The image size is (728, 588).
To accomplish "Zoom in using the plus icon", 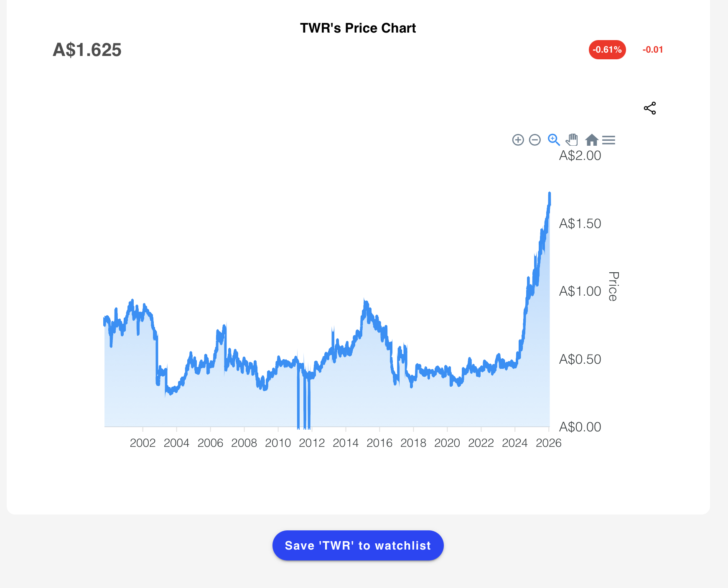I will tap(518, 140).
